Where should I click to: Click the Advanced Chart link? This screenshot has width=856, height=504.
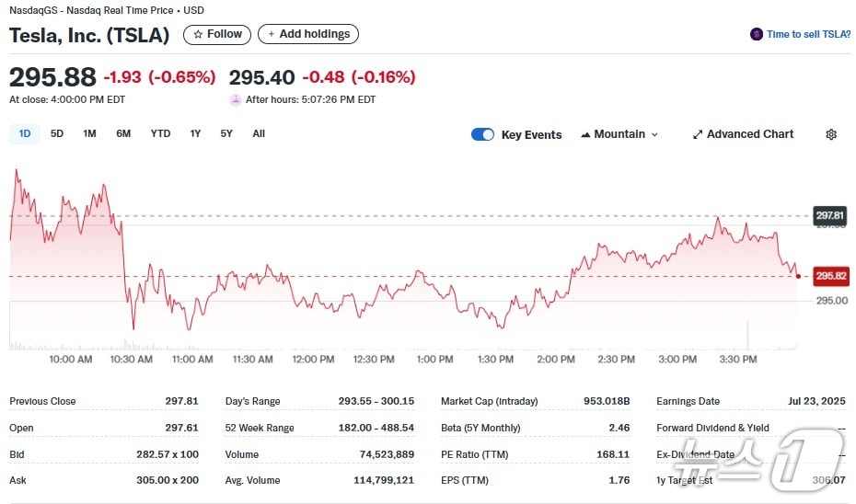click(749, 134)
